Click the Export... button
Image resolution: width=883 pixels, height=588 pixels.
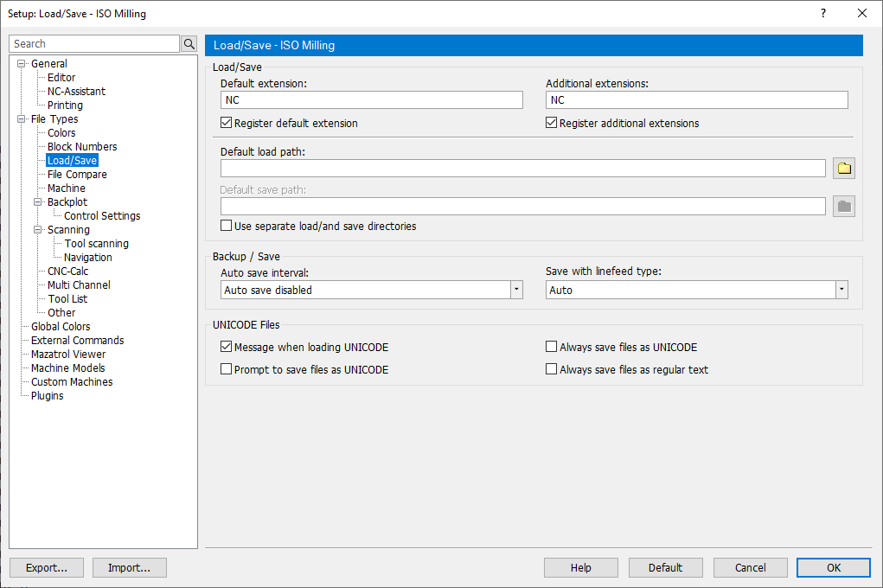[x=47, y=568]
